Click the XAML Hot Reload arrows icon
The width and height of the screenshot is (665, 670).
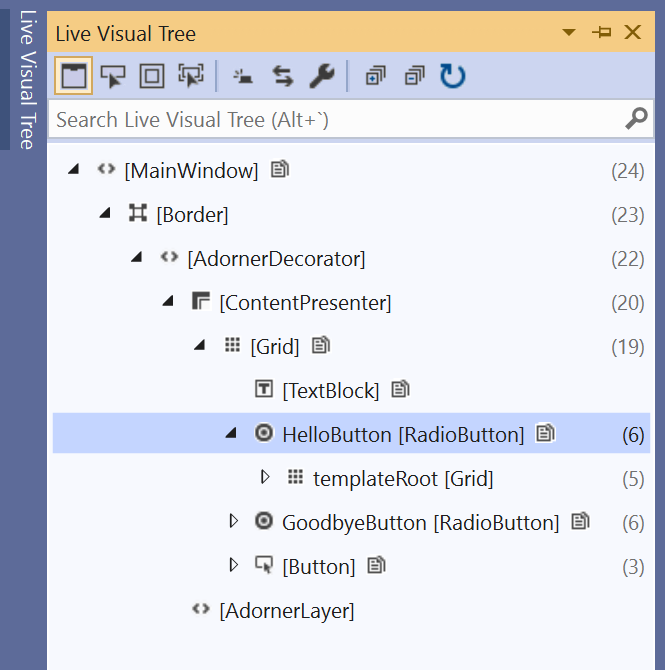click(x=282, y=76)
